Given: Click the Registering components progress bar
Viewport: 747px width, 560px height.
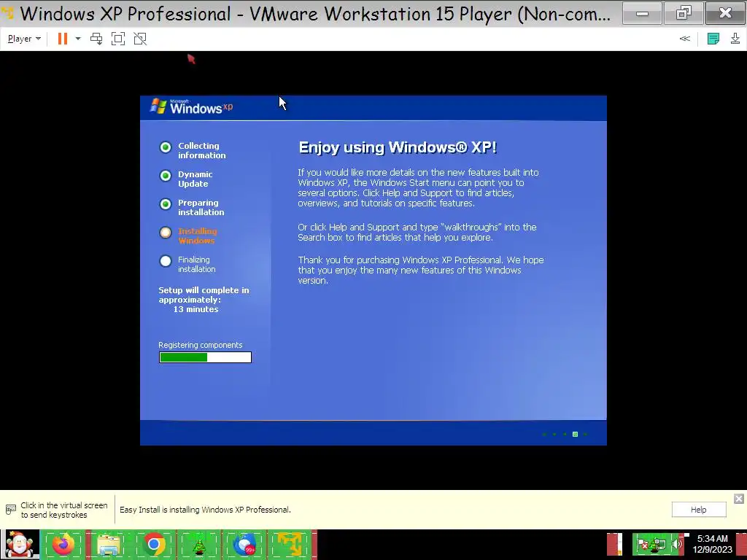Looking at the screenshot, I should (205, 357).
